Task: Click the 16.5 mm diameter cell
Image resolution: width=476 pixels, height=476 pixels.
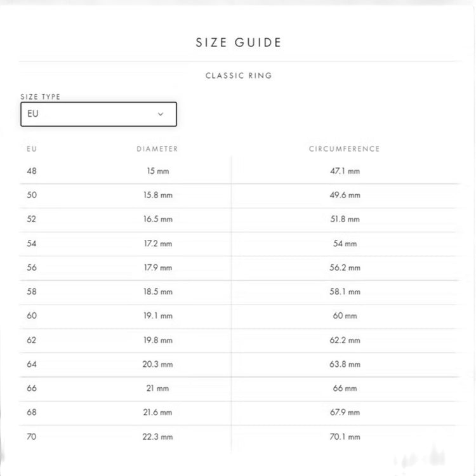Action: tap(158, 219)
